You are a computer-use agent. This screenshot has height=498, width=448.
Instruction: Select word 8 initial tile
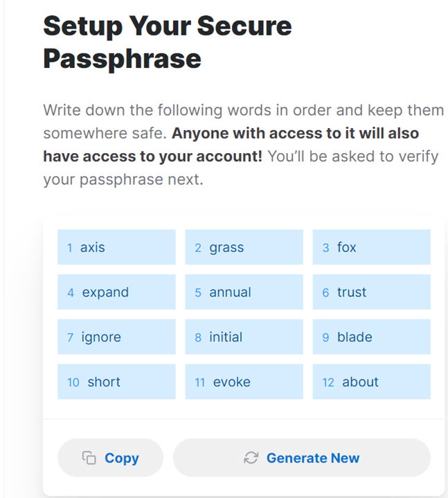click(x=244, y=337)
